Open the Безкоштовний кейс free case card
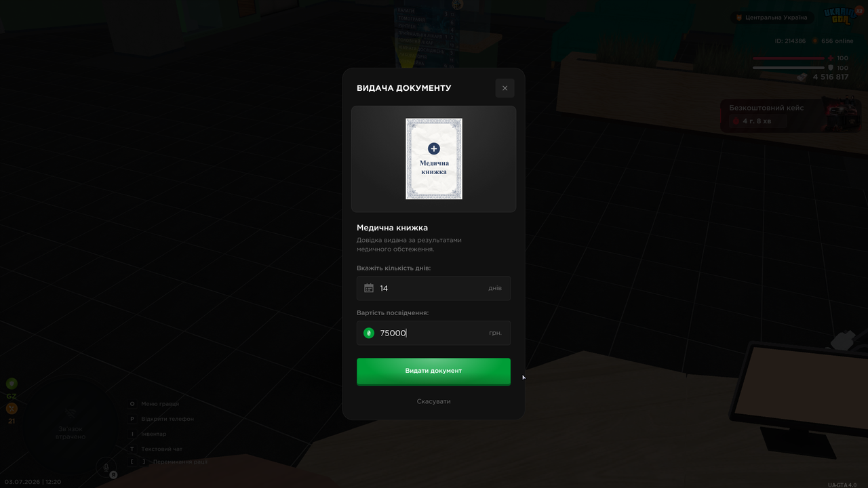The height and width of the screenshot is (488, 868). tap(791, 115)
